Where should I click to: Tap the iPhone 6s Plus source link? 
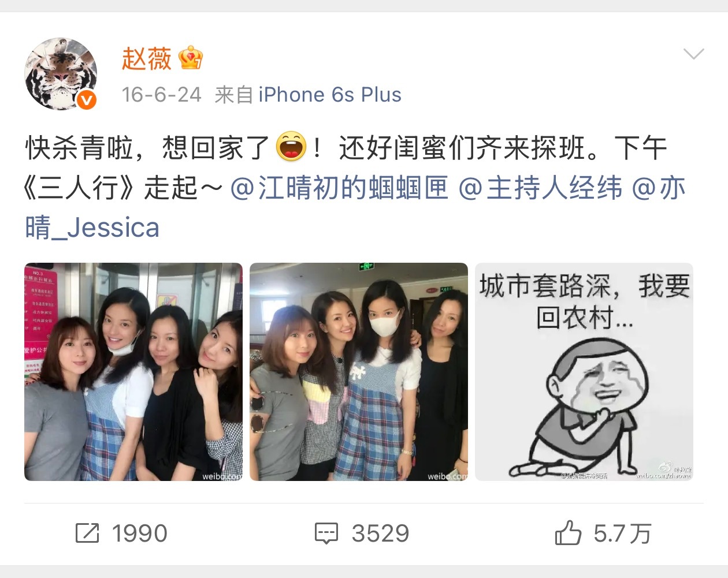(330, 95)
